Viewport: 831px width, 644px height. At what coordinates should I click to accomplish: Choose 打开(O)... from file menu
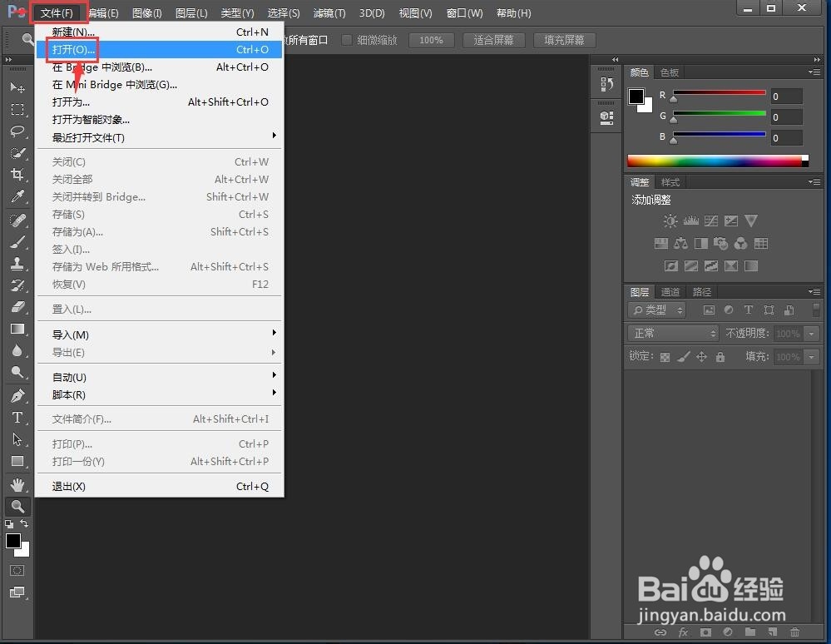pos(159,49)
